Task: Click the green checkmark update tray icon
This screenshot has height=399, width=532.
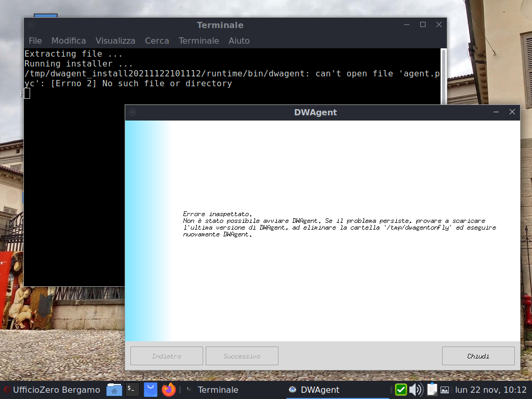Action: click(401, 390)
